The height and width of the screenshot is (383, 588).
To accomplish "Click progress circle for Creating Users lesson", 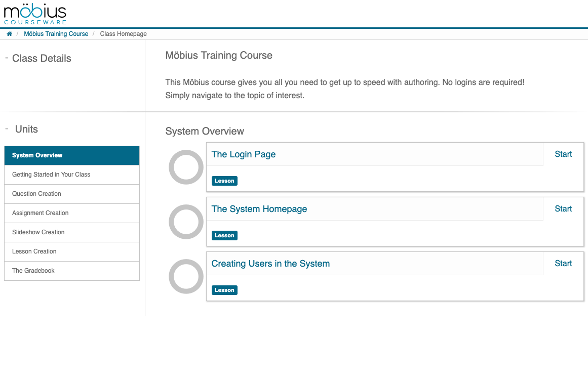I will pyautogui.click(x=186, y=277).
